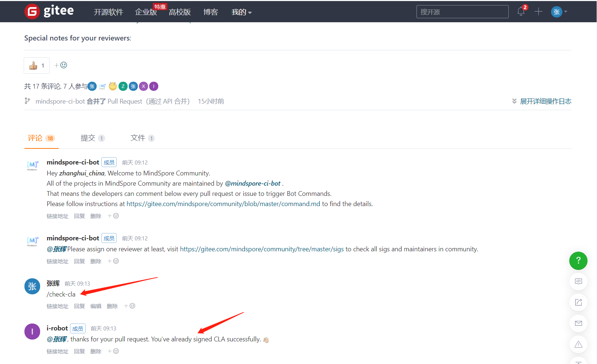
Task: Open mindspore-ci-bot avatar on welcome comment
Action: point(32,166)
